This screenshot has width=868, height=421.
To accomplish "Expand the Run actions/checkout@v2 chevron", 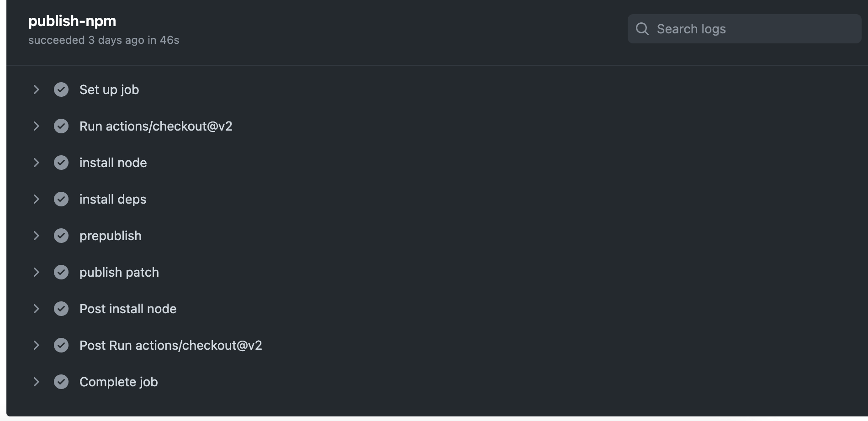I will [36, 126].
